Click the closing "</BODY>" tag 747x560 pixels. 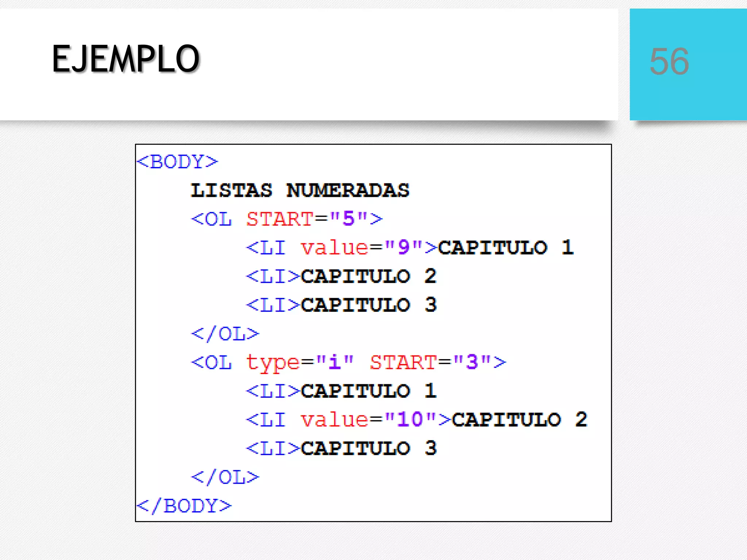coord(184,506)
